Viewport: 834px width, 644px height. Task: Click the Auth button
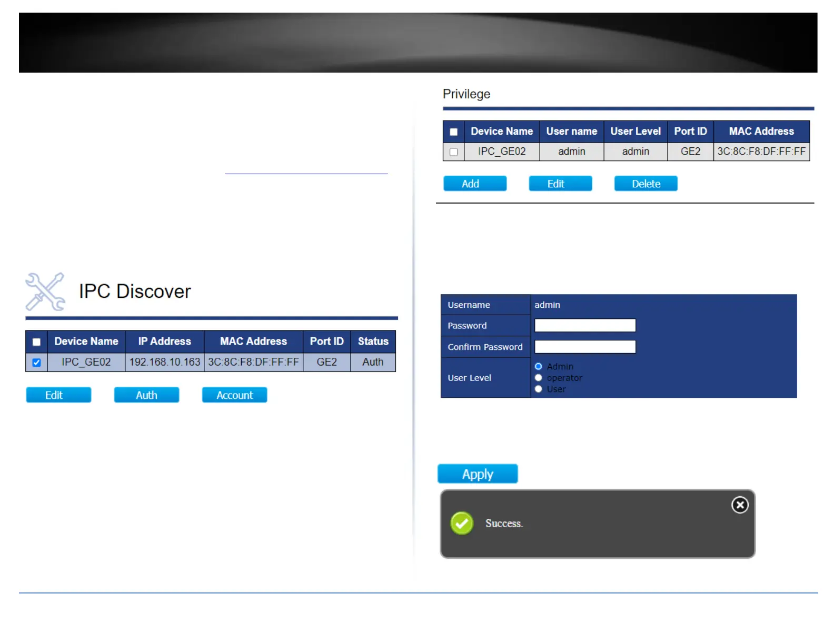coord(146,395)
